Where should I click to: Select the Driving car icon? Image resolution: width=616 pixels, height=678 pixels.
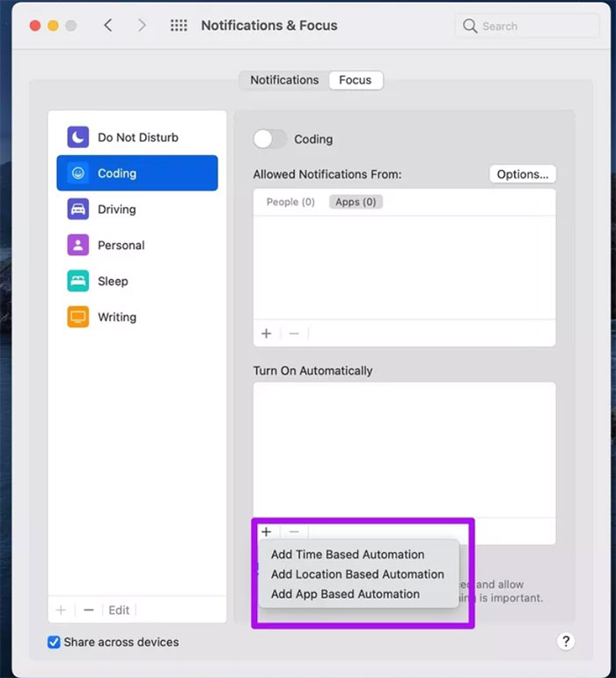(x=78, y=210)
